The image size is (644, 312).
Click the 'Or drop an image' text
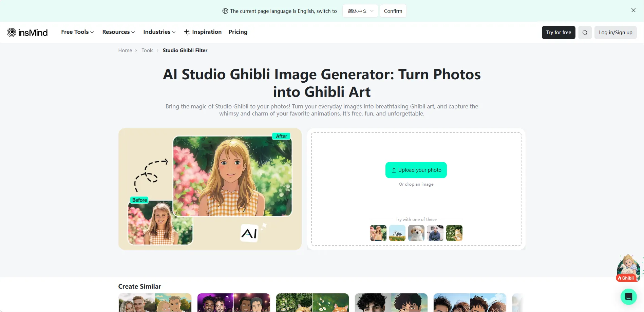pyautogui.click(x=416, y=184)
